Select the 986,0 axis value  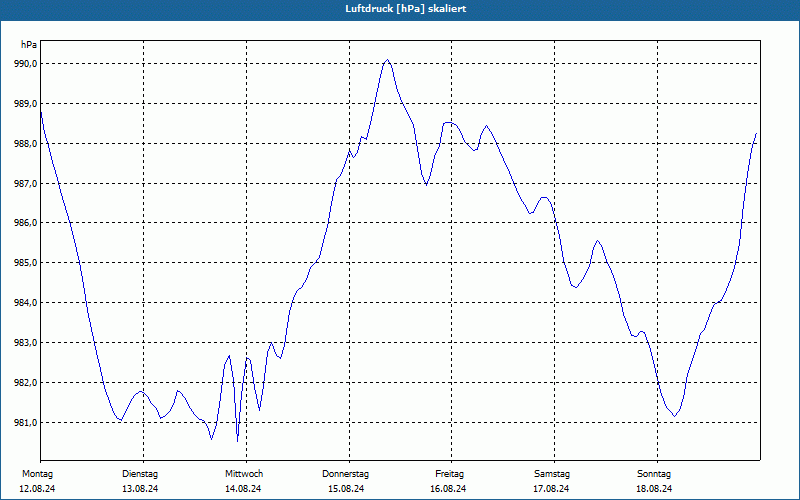coord(25,223)
